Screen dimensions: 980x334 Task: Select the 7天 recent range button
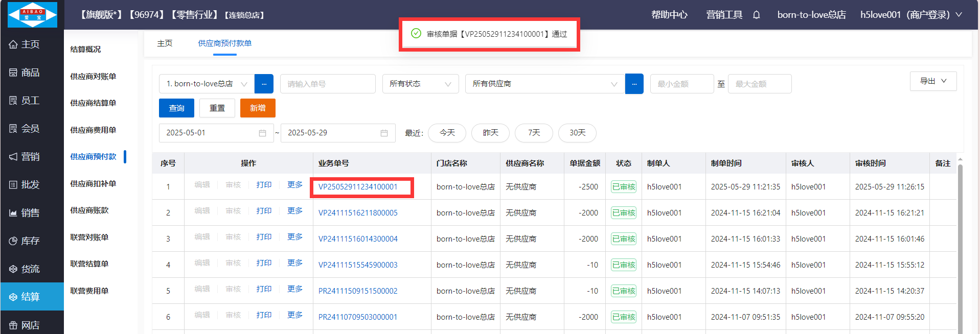534,133
